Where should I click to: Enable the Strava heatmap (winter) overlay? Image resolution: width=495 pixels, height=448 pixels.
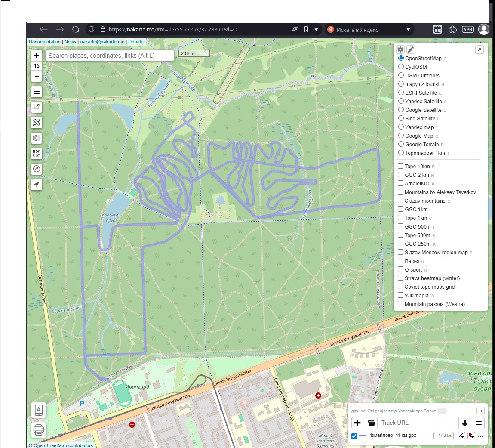400,278
